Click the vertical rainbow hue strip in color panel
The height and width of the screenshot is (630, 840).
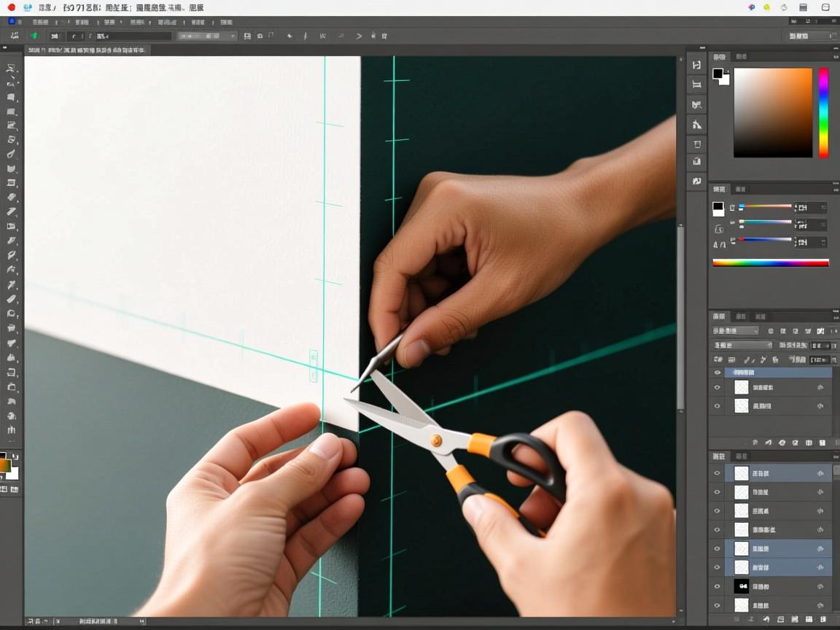[x=823, y=112]
